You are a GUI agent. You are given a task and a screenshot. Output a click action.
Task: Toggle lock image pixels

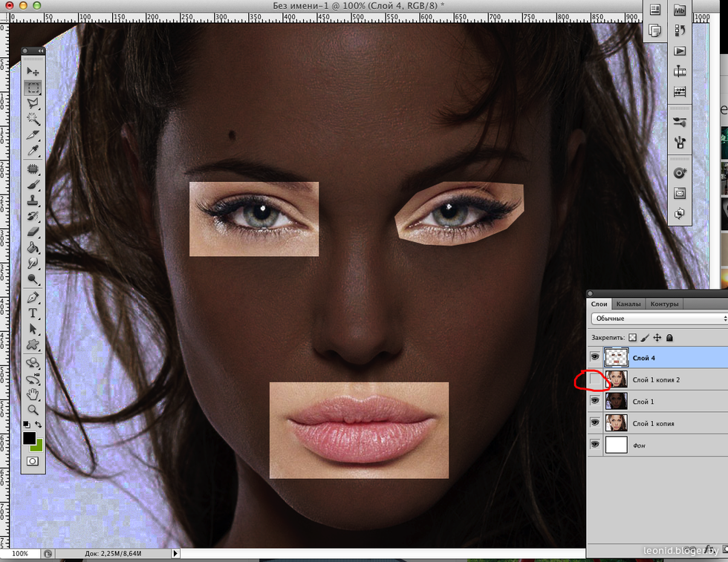point(645,337)
